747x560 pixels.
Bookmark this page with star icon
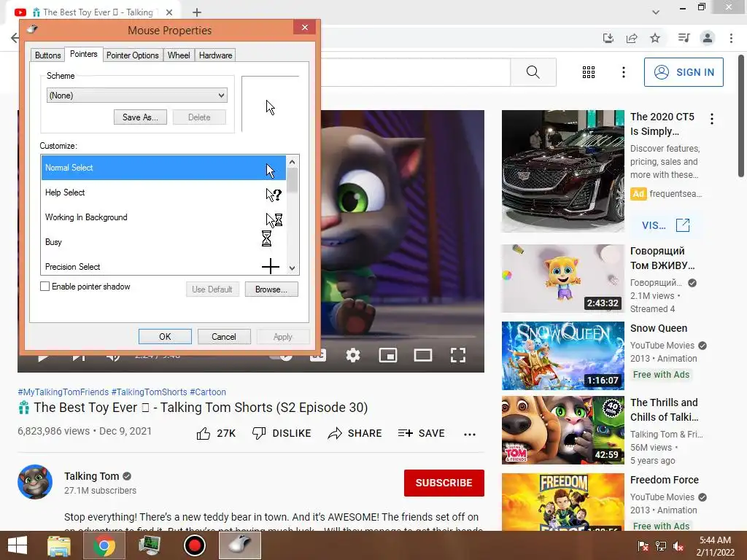coord(655,38)
